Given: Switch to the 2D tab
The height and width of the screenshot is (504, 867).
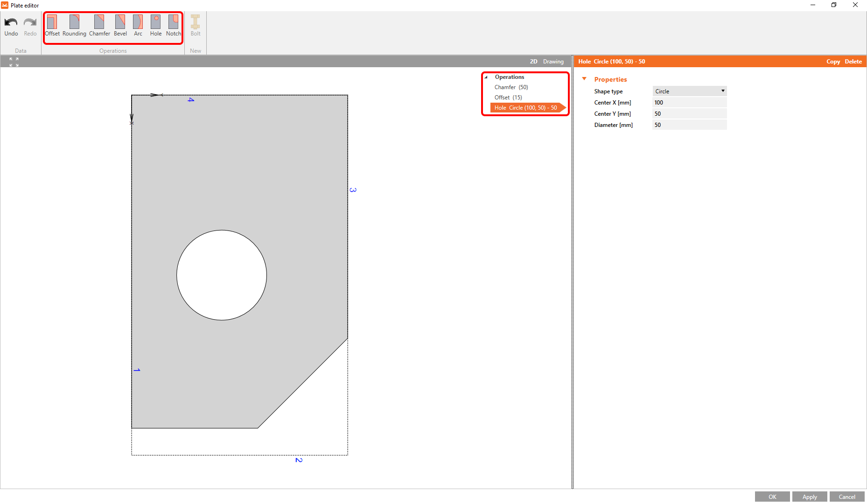Looking at the screenshot, I should tap(533, 61).
